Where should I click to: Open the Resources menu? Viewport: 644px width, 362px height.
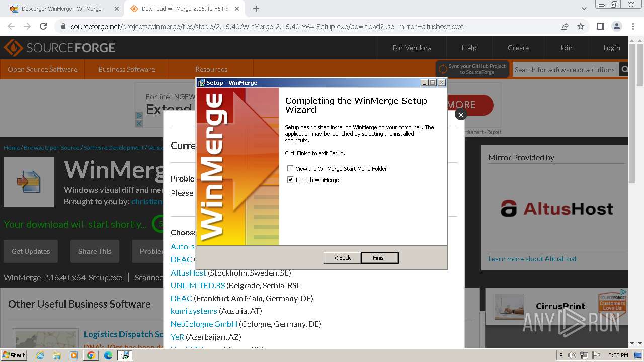click(x=211, y=69)
